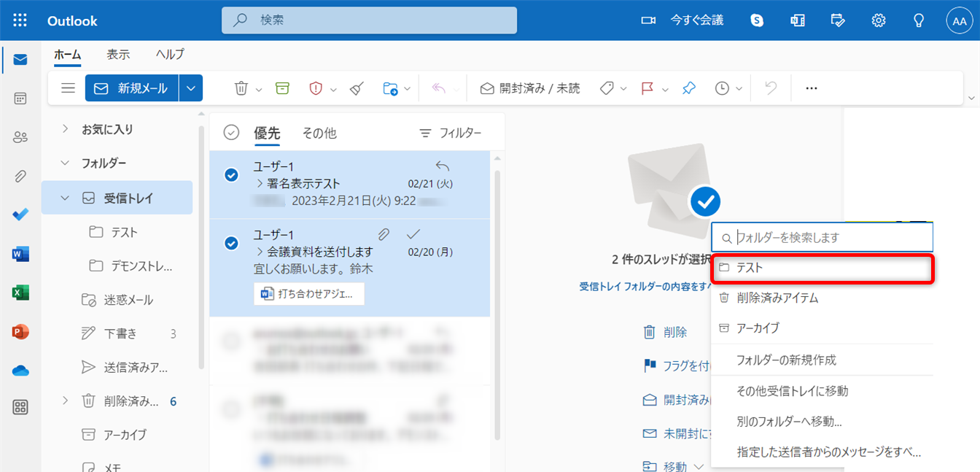This screenshot has height=472, width=980.
Task: Open the OneDrive cloud icon in sidebar
Action: coord(20,371)
